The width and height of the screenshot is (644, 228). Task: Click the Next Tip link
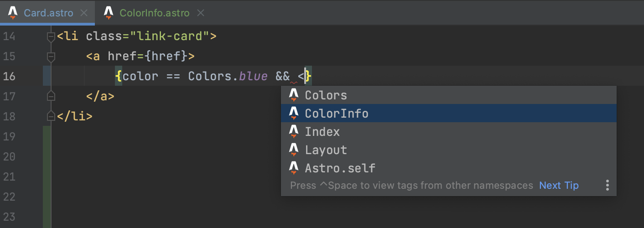click(559, 186)
